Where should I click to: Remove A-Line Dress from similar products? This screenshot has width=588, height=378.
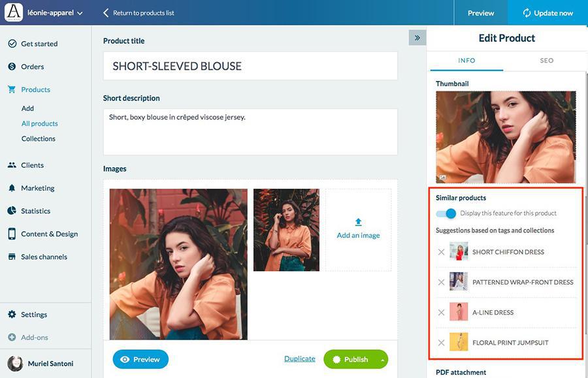pyautogui.click(x=442, y=313)
